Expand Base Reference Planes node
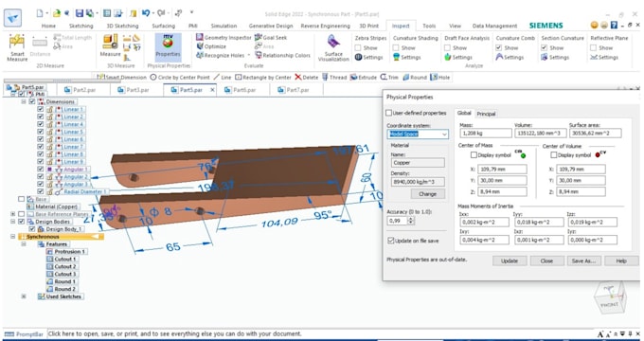 tap(12, 214)
